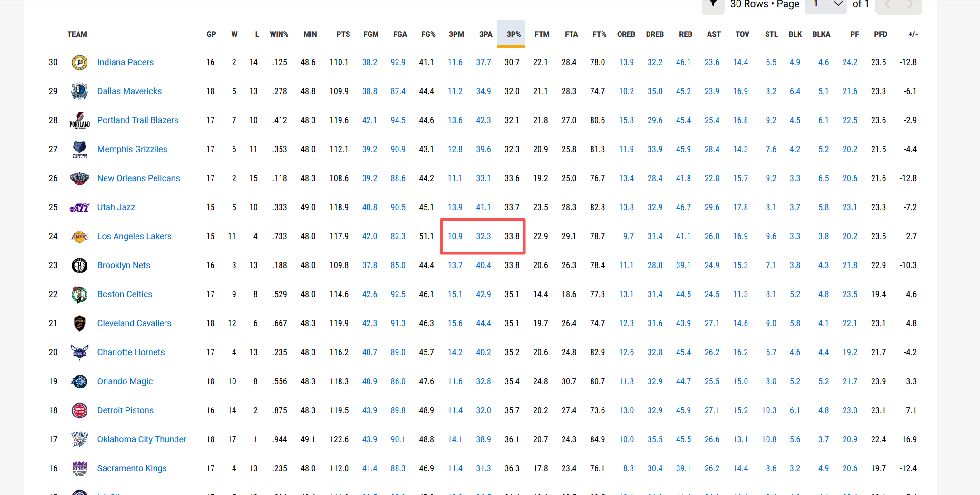Go to the previous page arrow
The height and width of the screenshot is (495, 980).
pos(887,4)
